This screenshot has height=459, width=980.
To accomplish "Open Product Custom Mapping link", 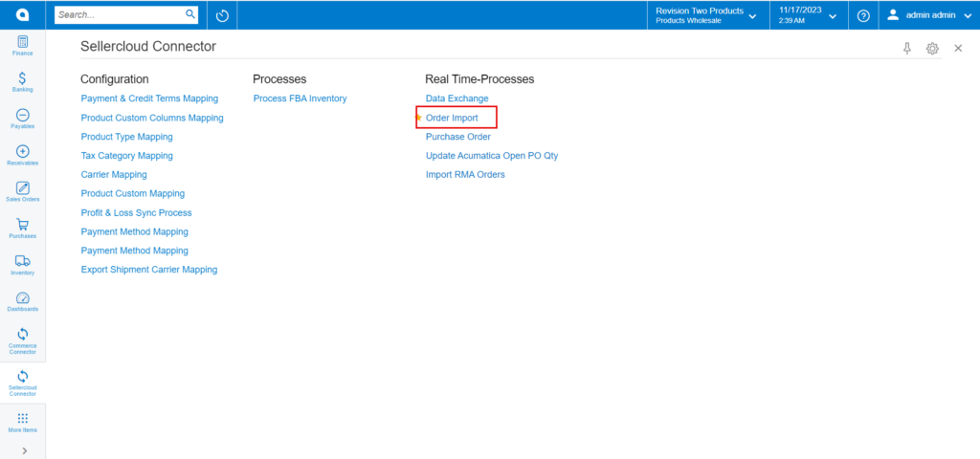I will pos(132,193).
